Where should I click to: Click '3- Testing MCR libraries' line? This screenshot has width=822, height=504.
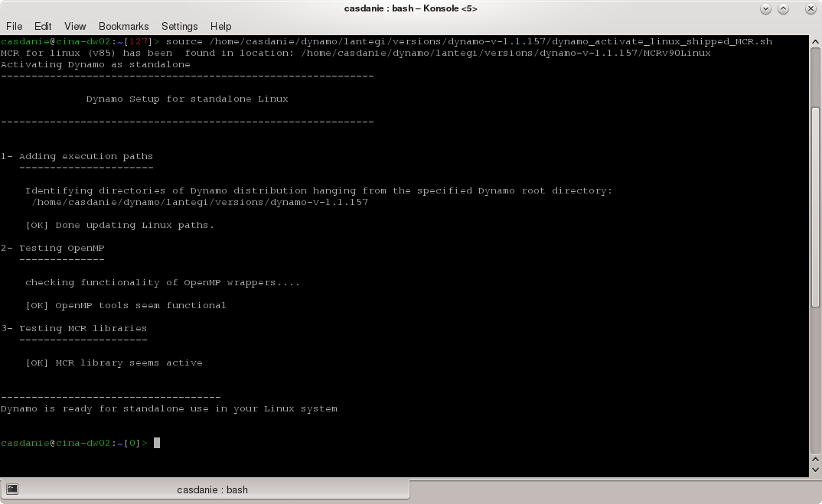click(x=74, y=329)
